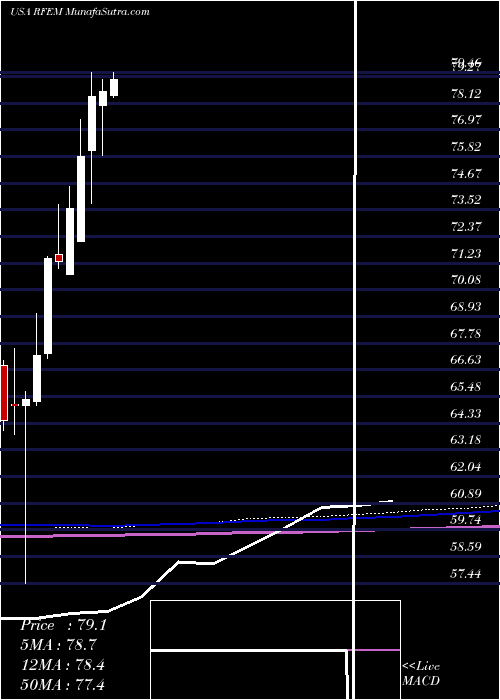Image resolution: width=500 pixels, height=700 pixels.
Task: Click the 59.74 price axis label
Action: pyautogui.click(x=466, y=520)
